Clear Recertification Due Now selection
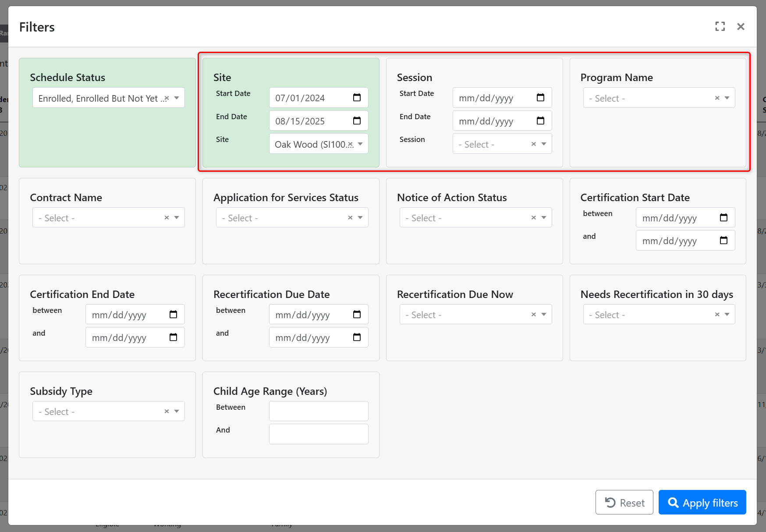The image size is (766, 532). click(534, 315)
